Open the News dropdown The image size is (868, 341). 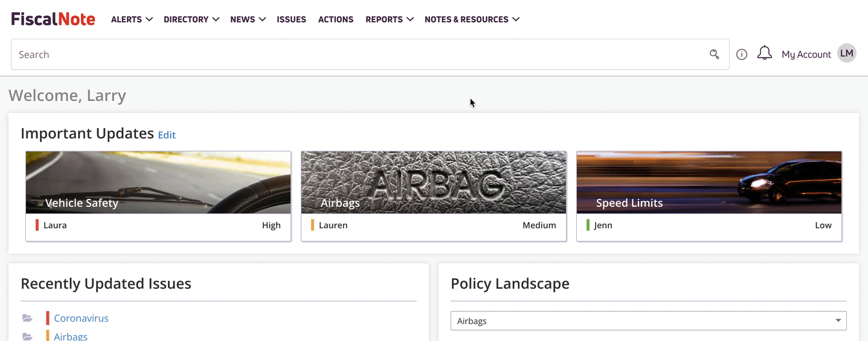click(x=248, y=19)
